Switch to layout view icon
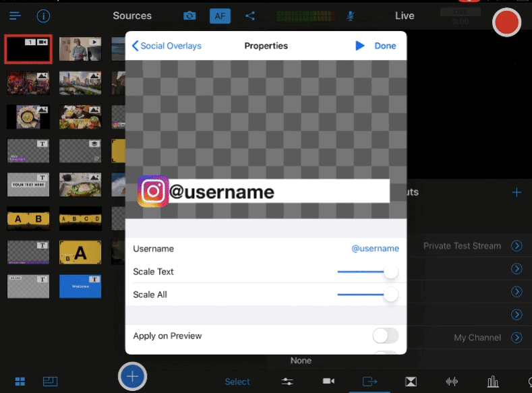532x393 pixels. coord(50,382)
